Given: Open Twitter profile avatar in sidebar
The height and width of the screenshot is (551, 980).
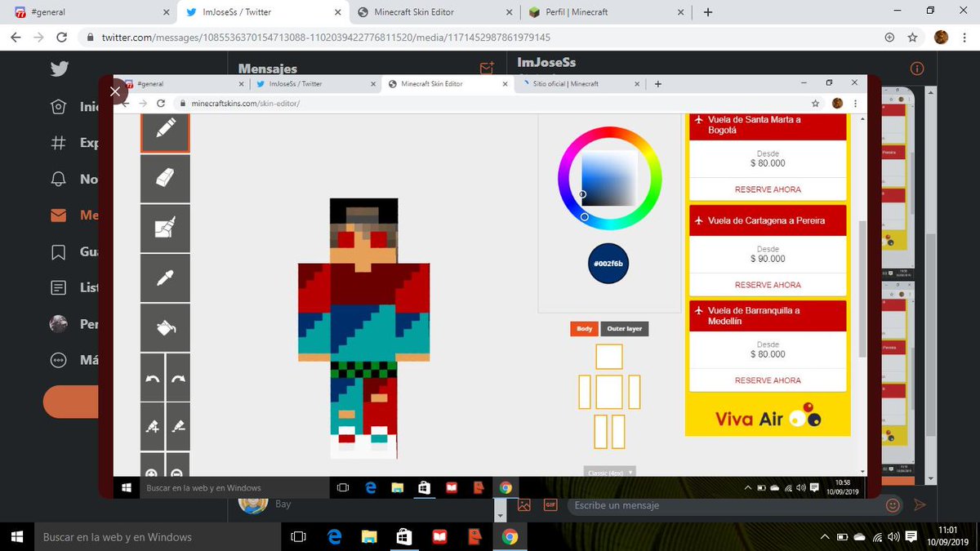Looking at the screenshot, I should tap(59, 324).
